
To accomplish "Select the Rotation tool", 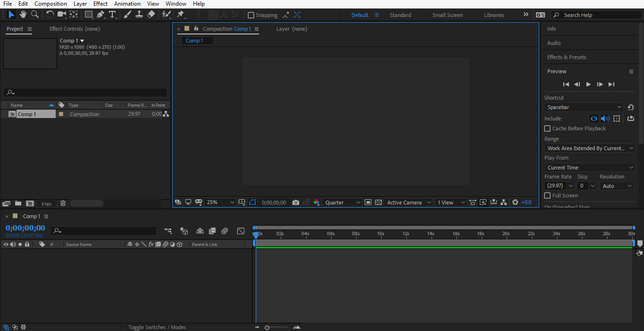I will coord(50,15).
